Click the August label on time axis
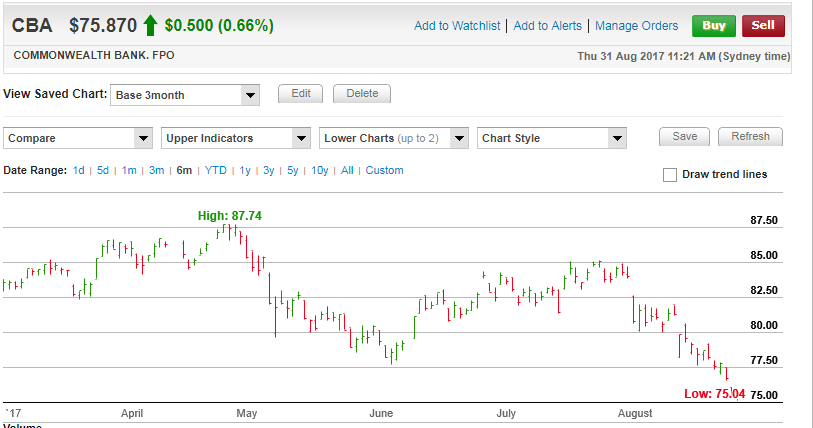The height and width of the screenshot is (428, 813). [x=635, y=413]
